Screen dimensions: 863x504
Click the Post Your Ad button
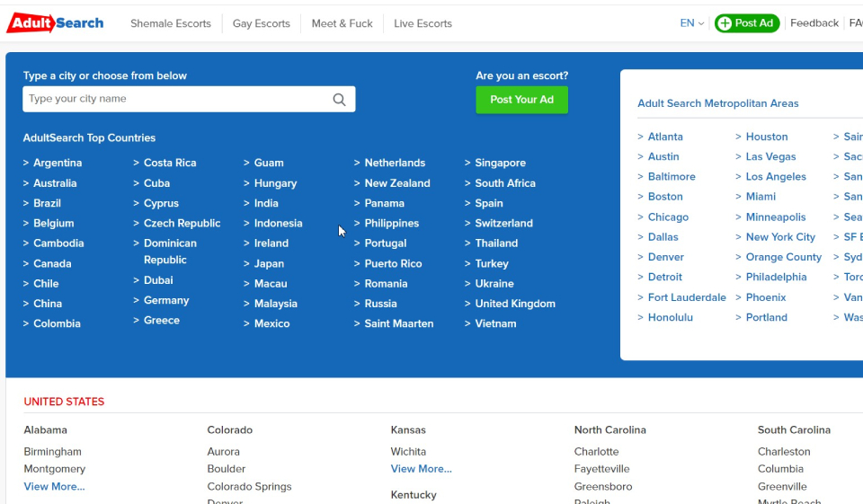(521, 100)
